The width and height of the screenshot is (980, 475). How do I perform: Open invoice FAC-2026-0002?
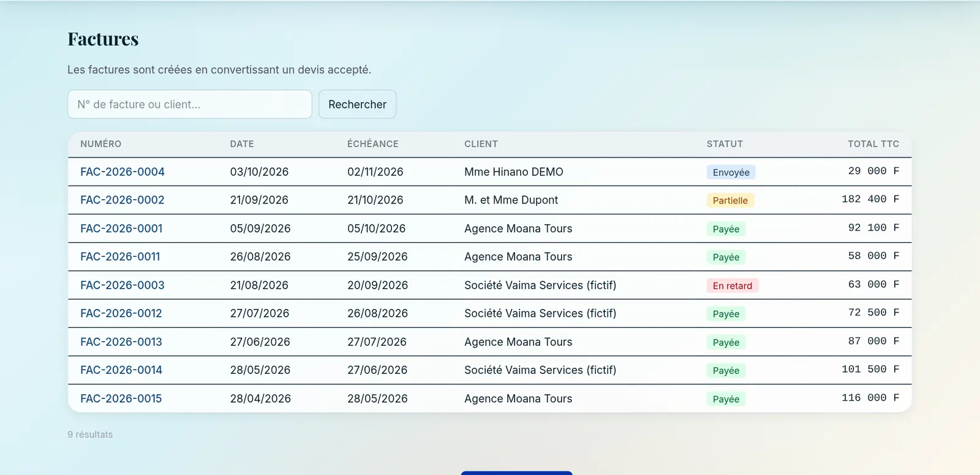coord(123,200)
